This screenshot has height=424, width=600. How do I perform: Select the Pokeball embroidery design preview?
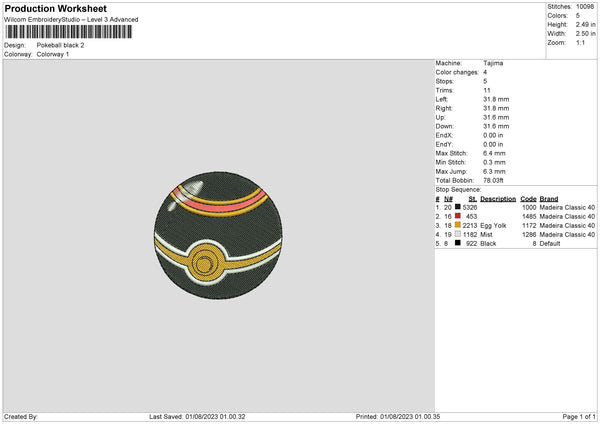click(218, 235)
